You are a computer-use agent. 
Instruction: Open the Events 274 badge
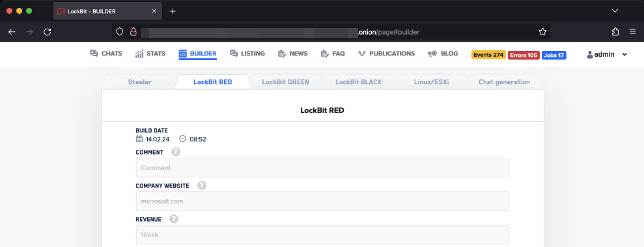pyautogui.click(x=488, y=55)
